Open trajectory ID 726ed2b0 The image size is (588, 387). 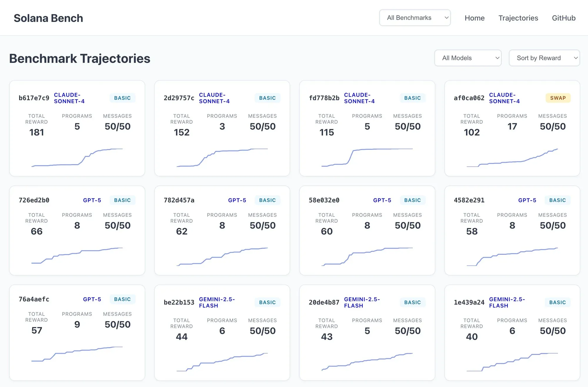tap(34, 200)
